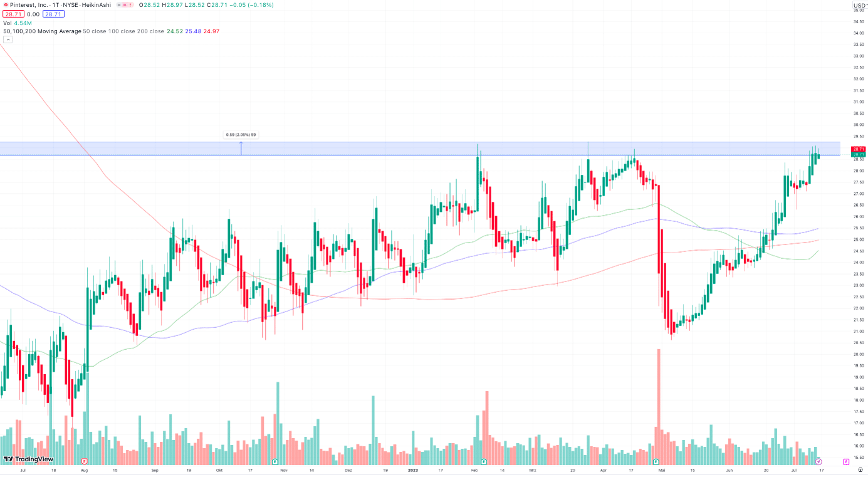Click the purple lightning marker near July 17
The width and height of the screenshot is (868, 477).
click(818, 461)
